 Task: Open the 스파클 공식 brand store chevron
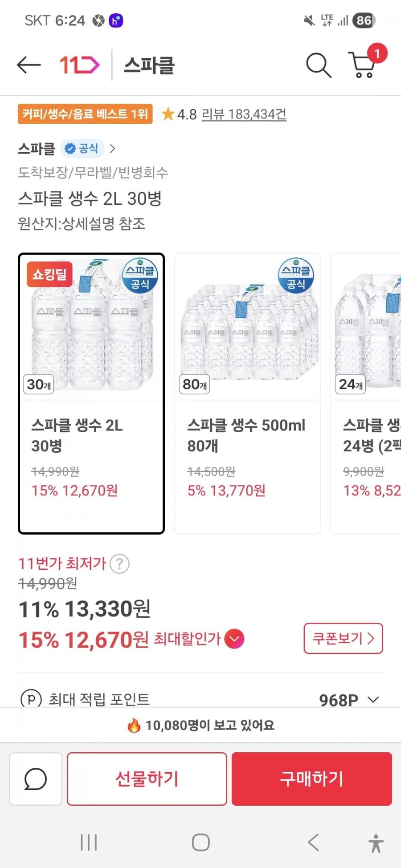tap(112, 149)
